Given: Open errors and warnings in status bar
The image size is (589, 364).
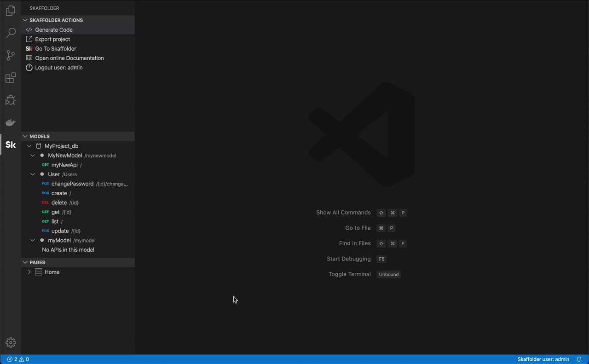Looking at the screenshot, I should (x=18, y=359).
